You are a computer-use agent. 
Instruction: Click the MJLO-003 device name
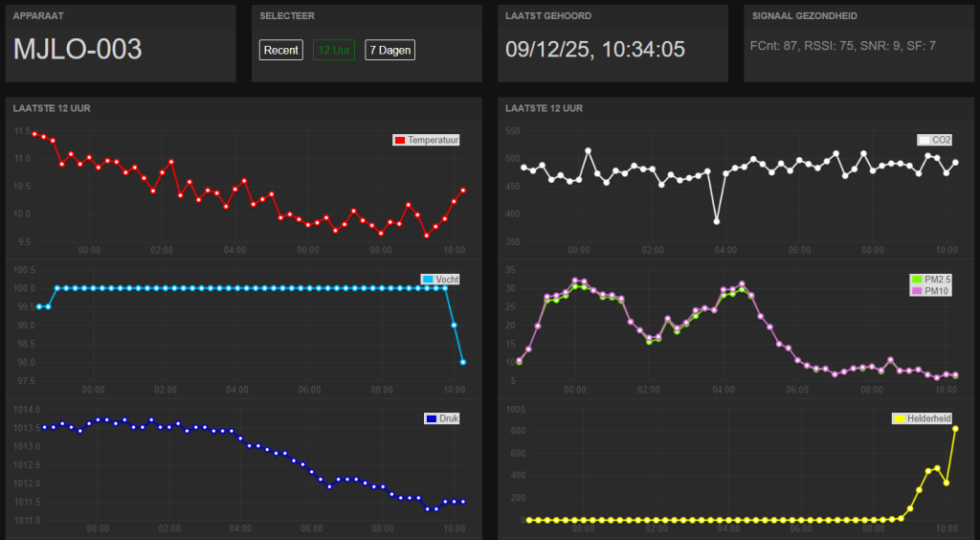point(78,50)
